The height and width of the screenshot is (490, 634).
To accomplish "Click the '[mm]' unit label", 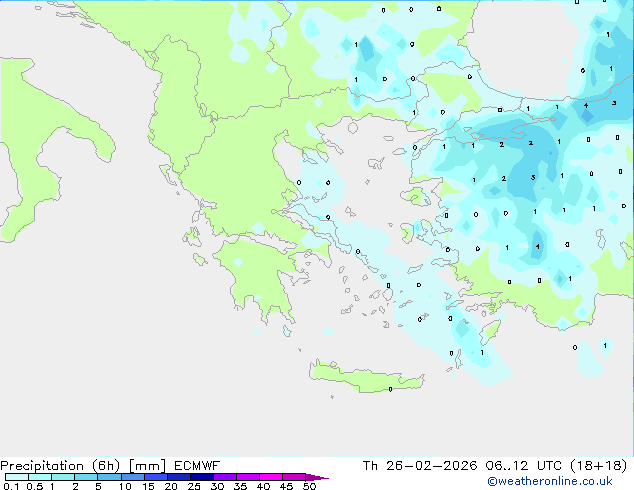I will [x=147, y=466].
